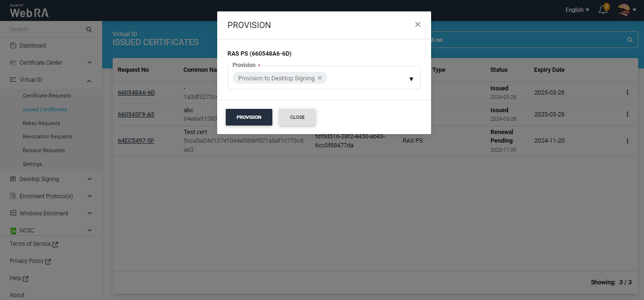The width and height of the screenshot is (644, 300).
Task: Expand the NCSC menu chevron
Action: tap(89, 231)
